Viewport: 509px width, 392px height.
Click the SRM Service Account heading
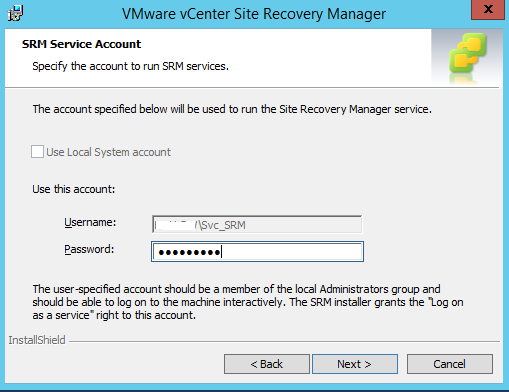[x=81, y=44]
